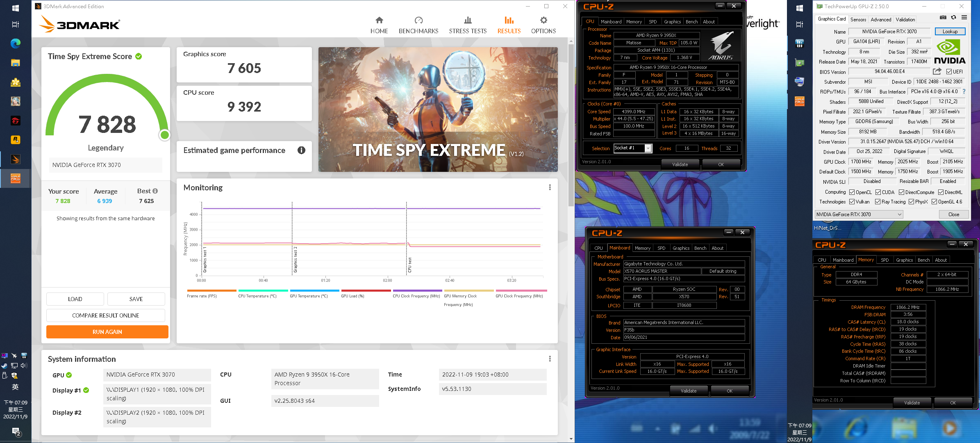
Task: Toggle the DirectCompute checkbox in GPU-Z
Action: click(901, 192)
